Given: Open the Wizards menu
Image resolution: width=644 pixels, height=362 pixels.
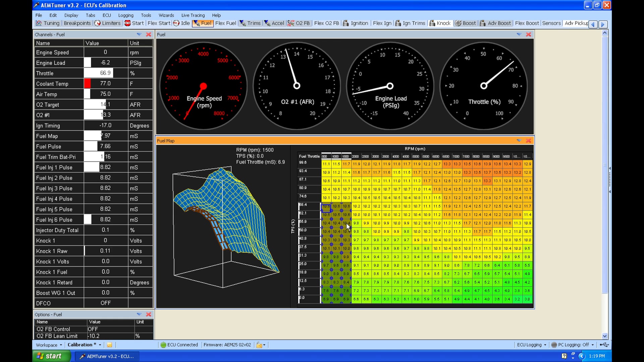Looking at the screenshot, I should pyautogui.click(x=166, y=15).
